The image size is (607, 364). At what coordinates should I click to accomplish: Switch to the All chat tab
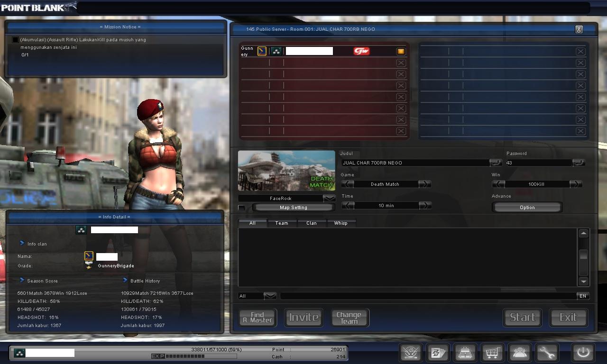tap(252, 223)
